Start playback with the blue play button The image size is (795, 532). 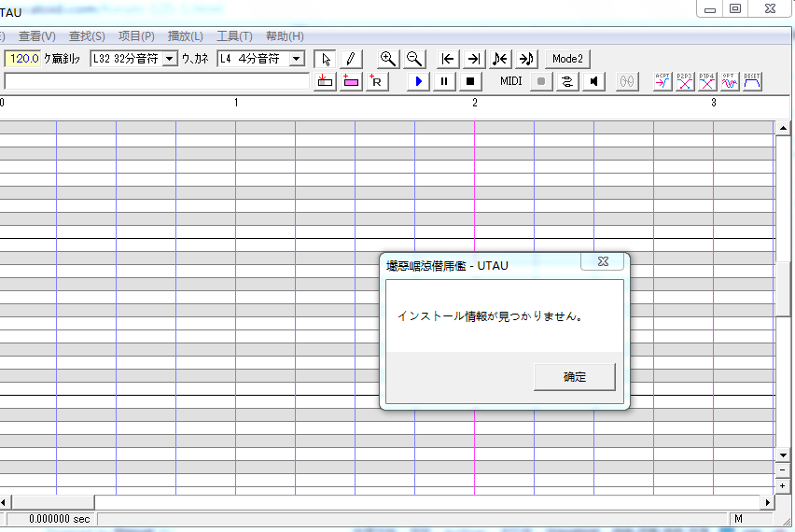click(418, 81)
